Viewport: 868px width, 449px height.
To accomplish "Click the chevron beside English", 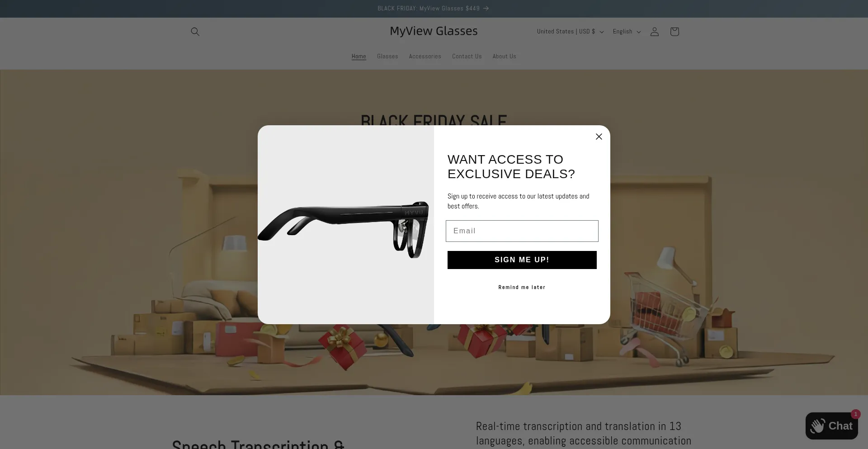I will coord(638,32).
